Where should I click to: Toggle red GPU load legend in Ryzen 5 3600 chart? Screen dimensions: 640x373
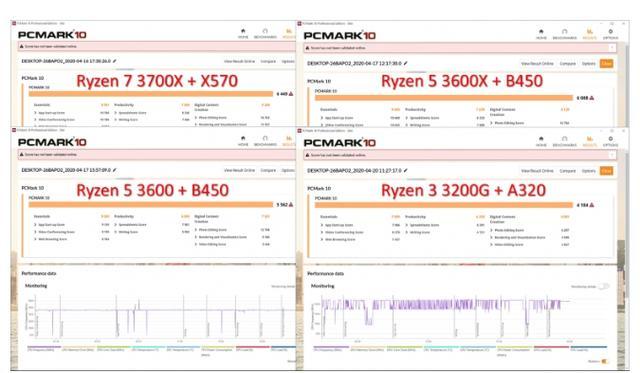(253, 349)
